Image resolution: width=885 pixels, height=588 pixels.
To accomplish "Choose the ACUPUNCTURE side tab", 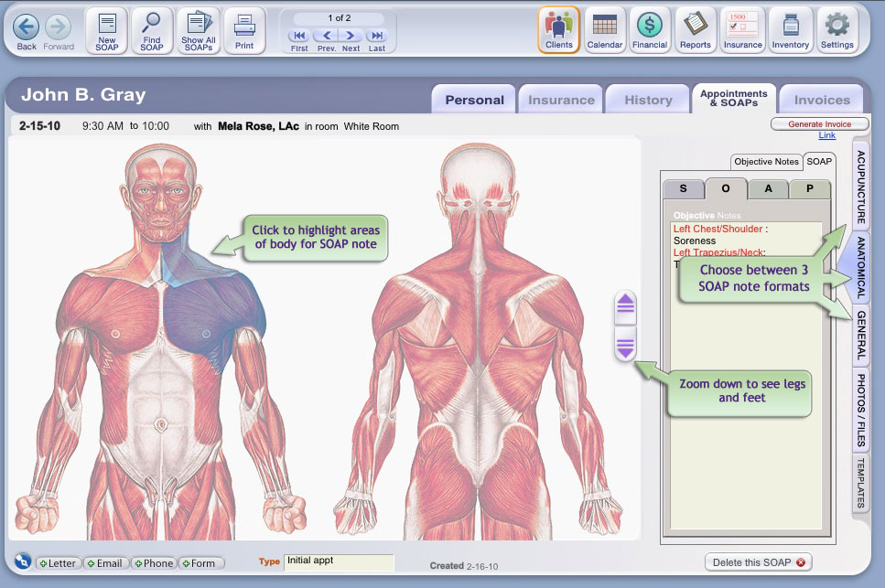I will point(860,187).
